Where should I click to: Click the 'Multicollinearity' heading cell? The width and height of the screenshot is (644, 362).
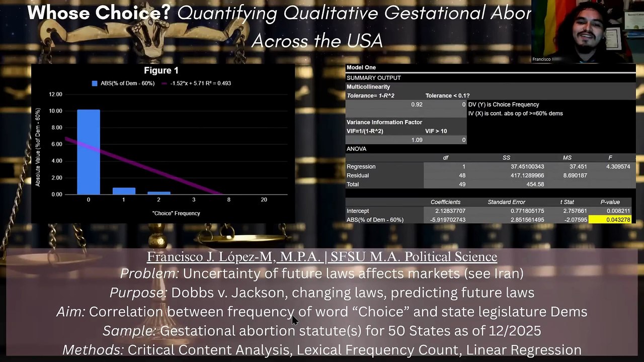(368, 87)
